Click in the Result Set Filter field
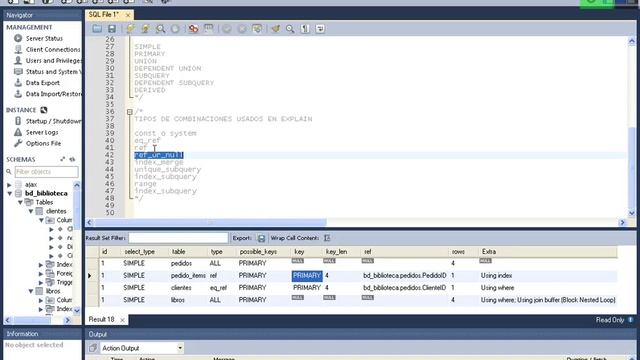Screen dimensions: 640x360 (x=178, y=238)
